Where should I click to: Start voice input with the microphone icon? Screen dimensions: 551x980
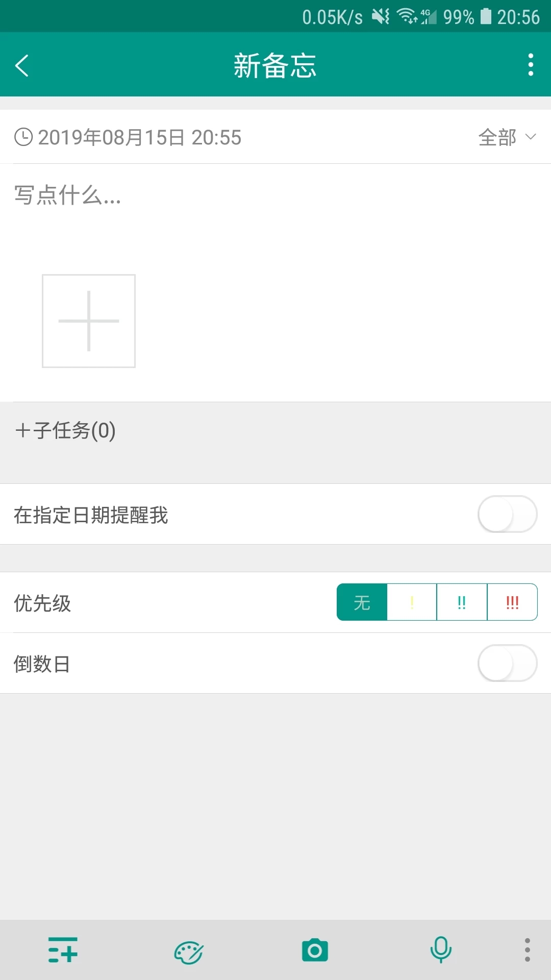(440, 950)
